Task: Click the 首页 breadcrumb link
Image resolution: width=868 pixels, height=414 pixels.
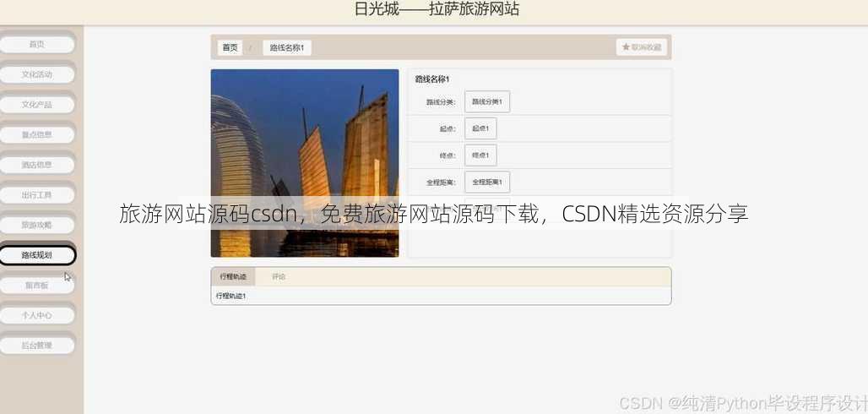Action: pos(230,47)
